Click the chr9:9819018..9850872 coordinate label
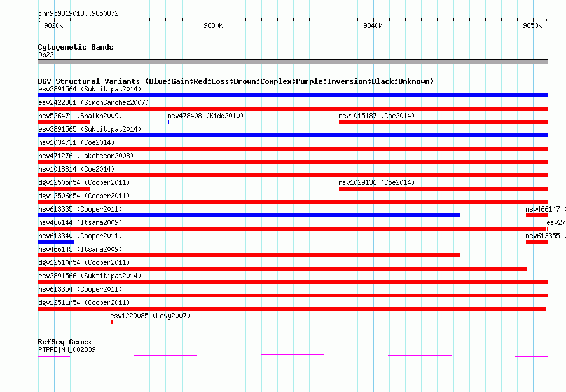 tap(78, 13)
